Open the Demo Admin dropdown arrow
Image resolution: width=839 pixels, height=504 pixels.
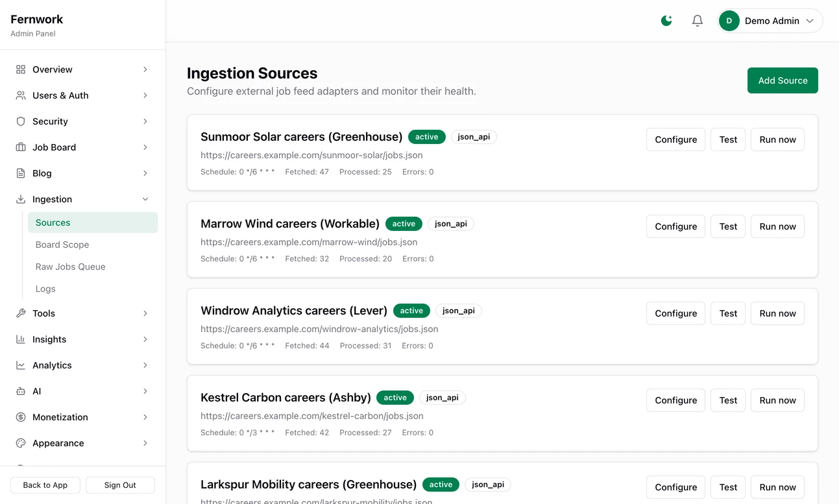[x=810, y=21]
